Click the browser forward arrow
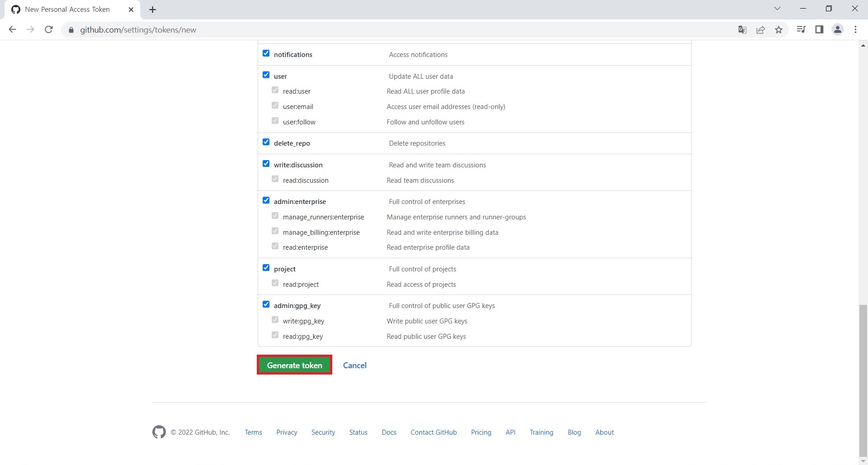The width and height of the screenshot is (868, 465). tap(30, 30)
